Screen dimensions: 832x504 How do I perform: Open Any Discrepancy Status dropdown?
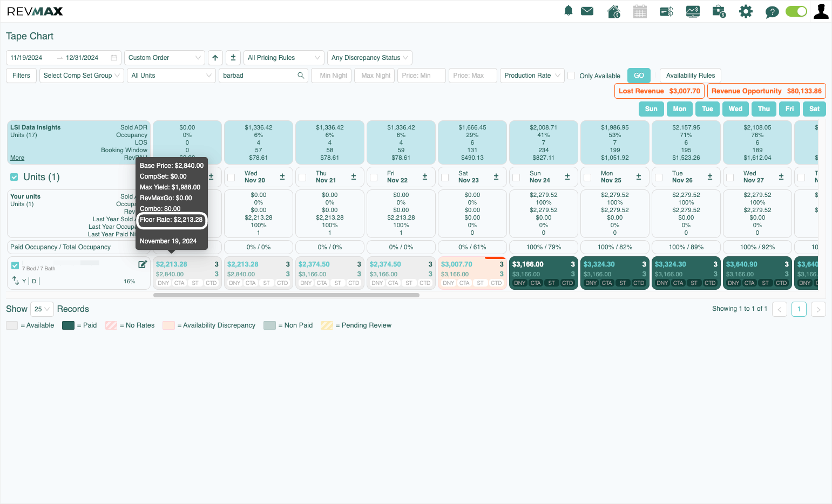369,58
